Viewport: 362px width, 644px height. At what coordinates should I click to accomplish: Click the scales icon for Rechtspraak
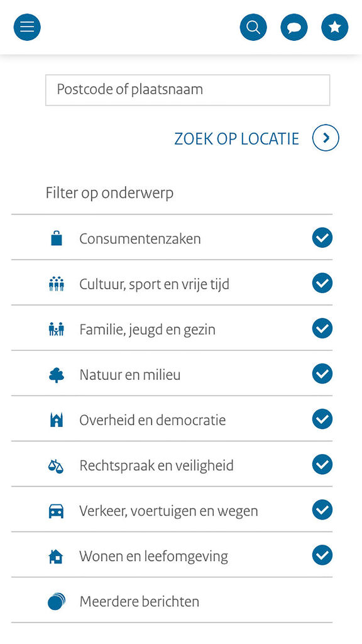point(56,465)
